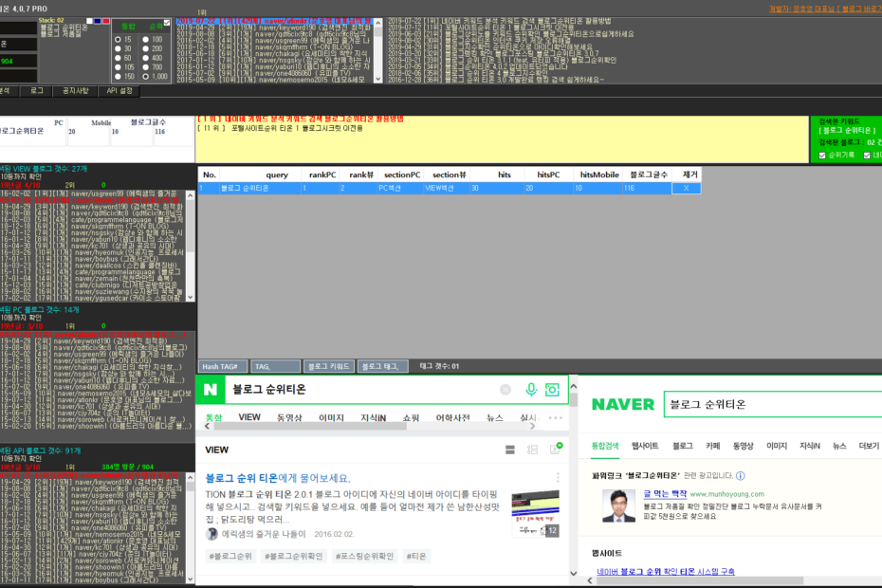The width and height of the screenshot is (882, 588).
Task: Sort by rankPC column header
Action: [x=322, y=175]
